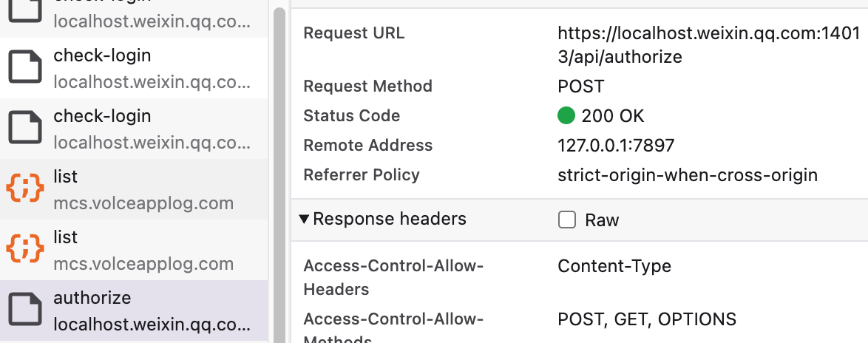The image size is (868, 343).
Task: Click the second list request's JSON icon
Action: click(25, 250)
